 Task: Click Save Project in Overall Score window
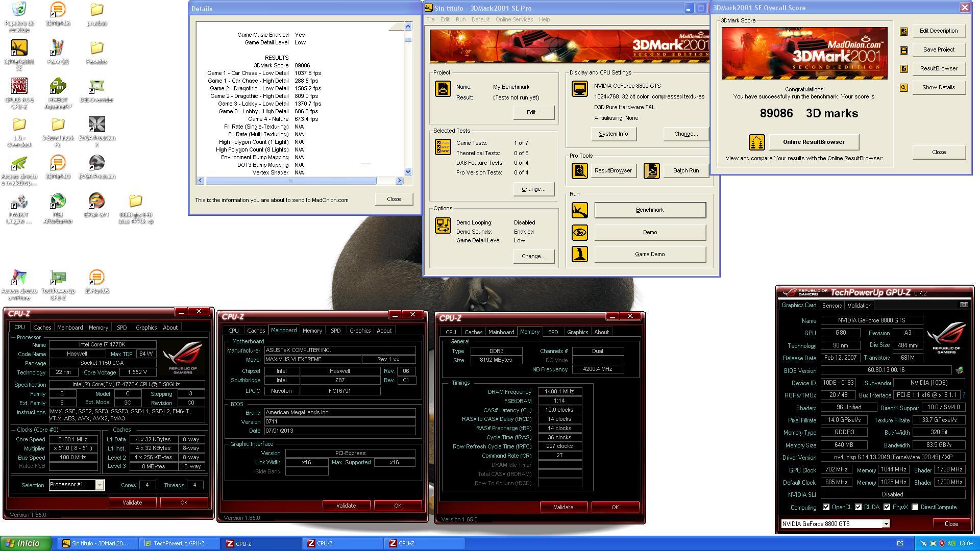point(939,49)
